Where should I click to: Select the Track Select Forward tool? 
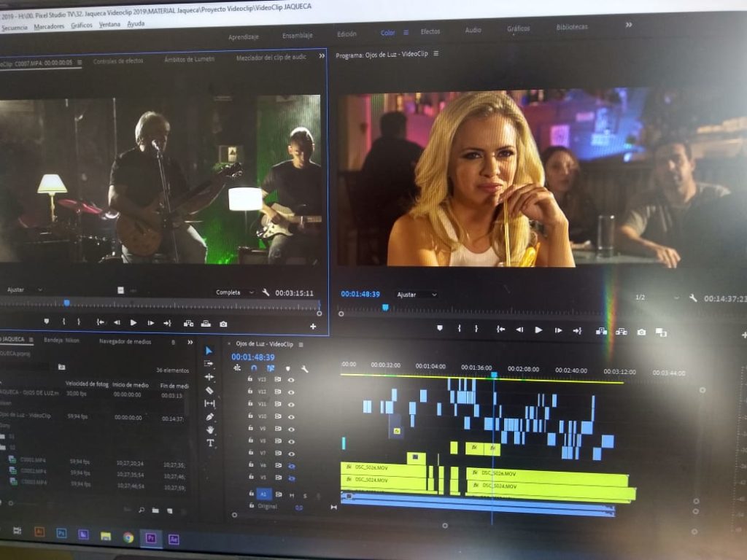209,363
